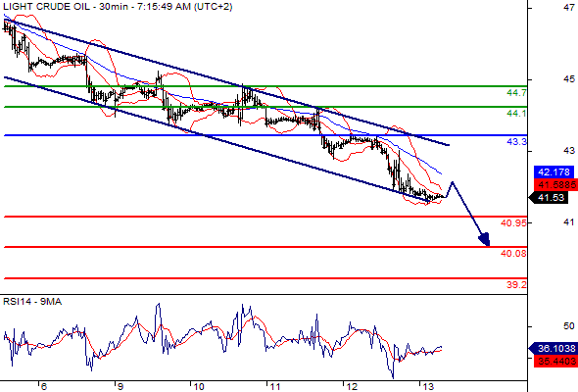Click the 44.7 green resistance label
Viewport: 578px width, 392px height.
click(x=516, y=93)
